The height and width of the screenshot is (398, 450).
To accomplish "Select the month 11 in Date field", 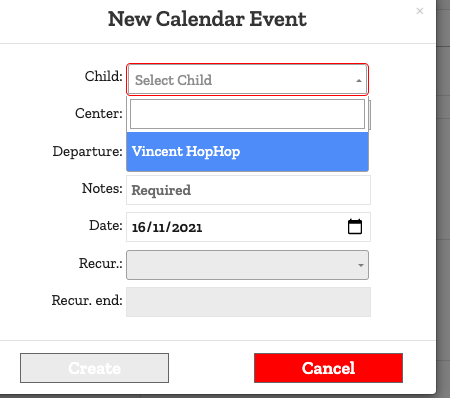I will 158,228.
